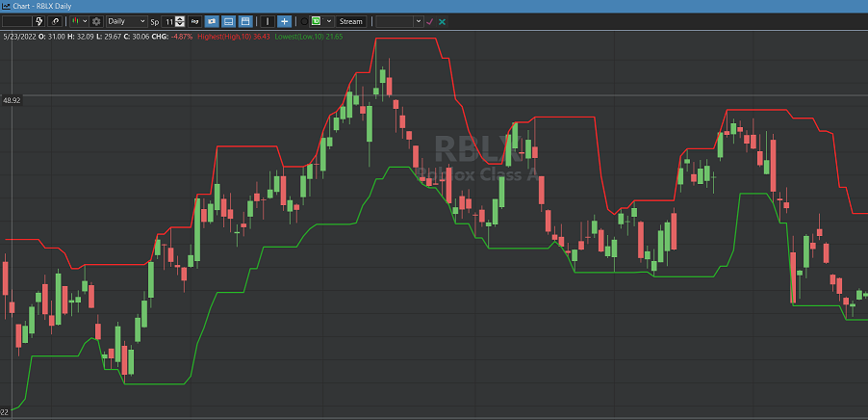This screenshot has width=868, height=420.
Task: Click the lightning bolt symbol icon
Action: [x=39, y=21]
